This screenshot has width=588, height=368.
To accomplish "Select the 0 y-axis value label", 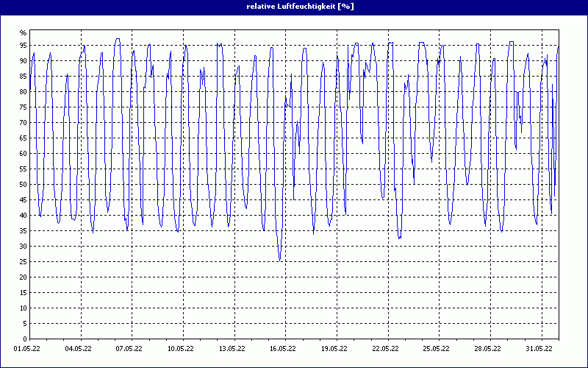I will click(24, 339).
